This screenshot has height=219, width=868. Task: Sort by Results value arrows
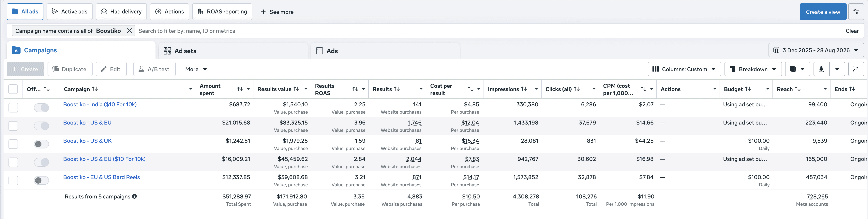pyautogui.click(x=296, y=89)
